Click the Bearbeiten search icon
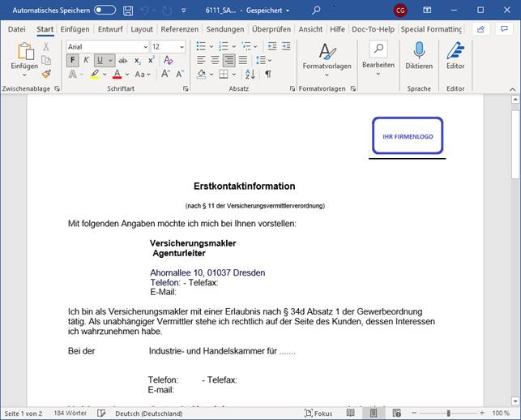This screenshot has height=420, width=521. (378, 50)
